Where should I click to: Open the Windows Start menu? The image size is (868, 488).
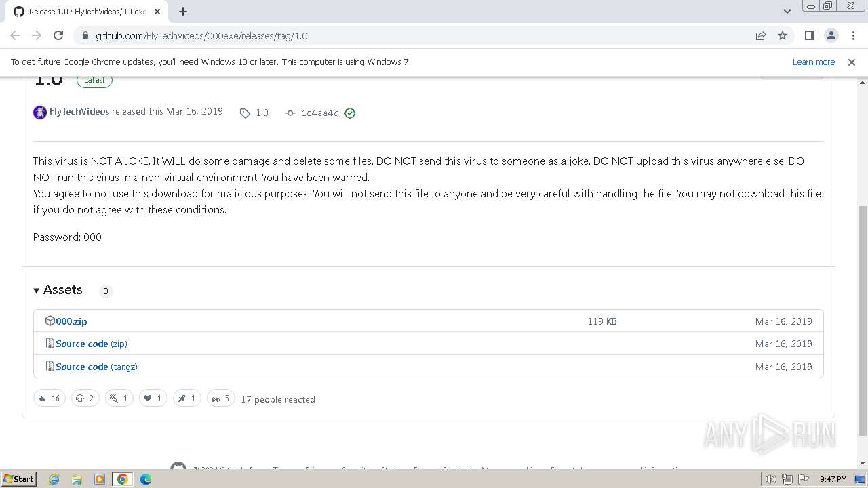[19, 479]
